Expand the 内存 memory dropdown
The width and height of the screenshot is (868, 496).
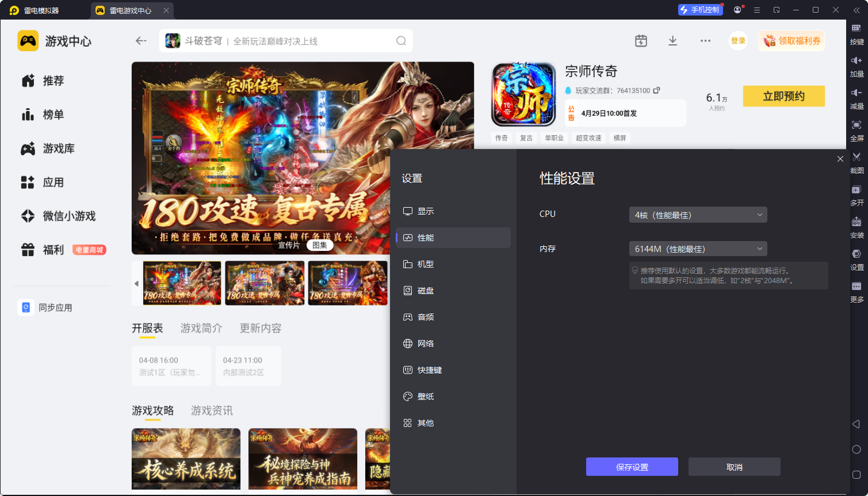(x=698, y=249)
